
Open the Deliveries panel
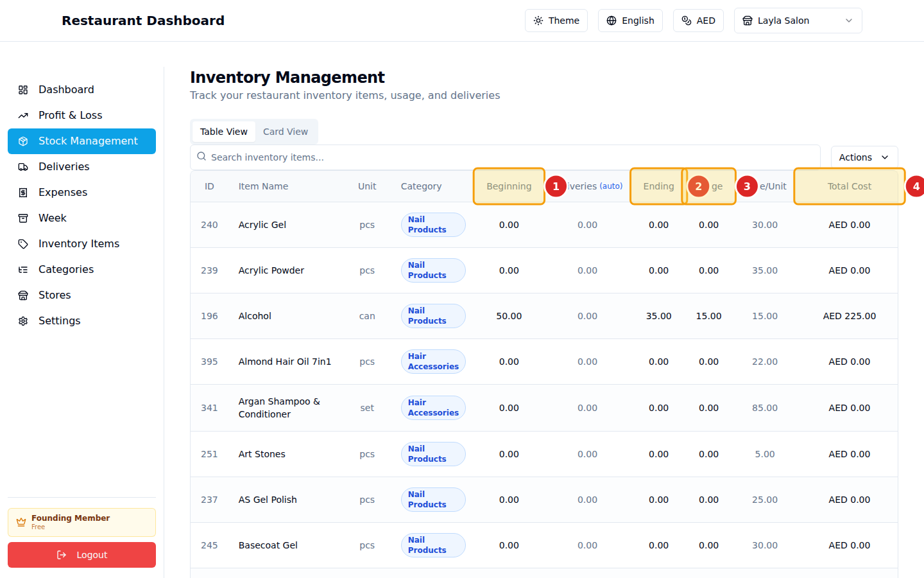(x=65, y=166)
